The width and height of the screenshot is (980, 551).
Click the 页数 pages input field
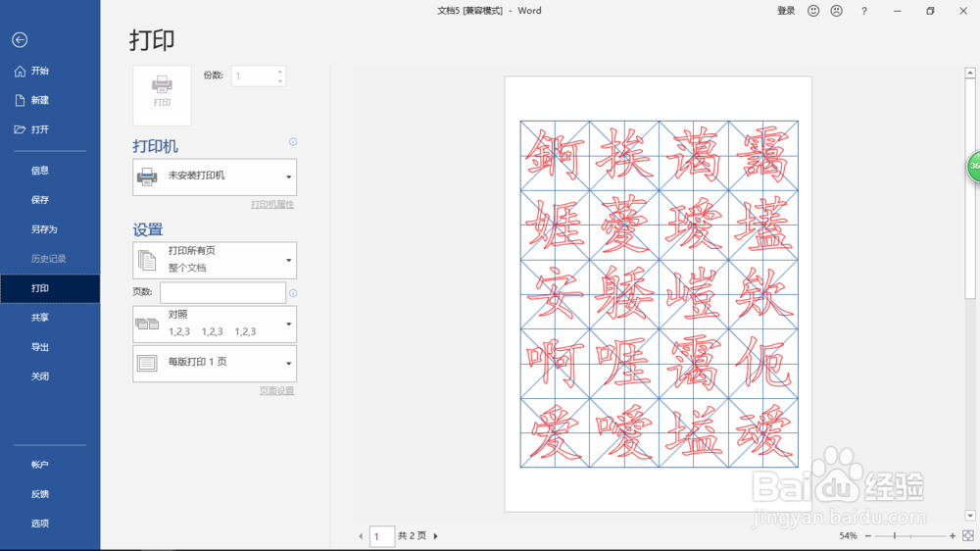tap(223, 292)
